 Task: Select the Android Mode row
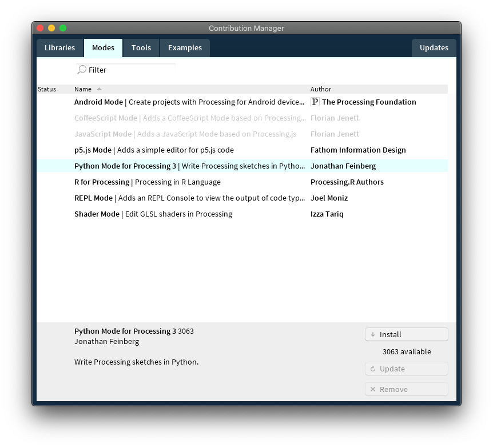(242, 102)
